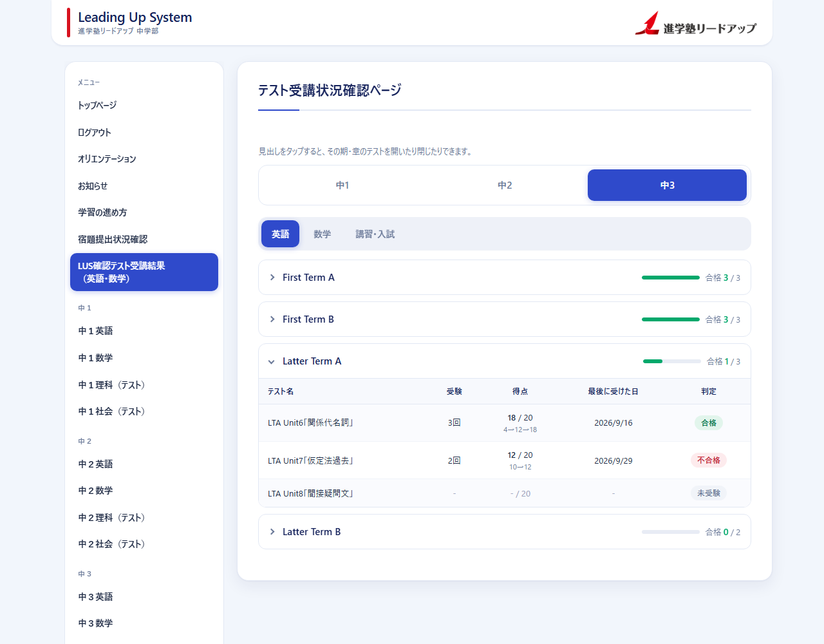Click the date 2026/9/29

(x=613, y=460)
